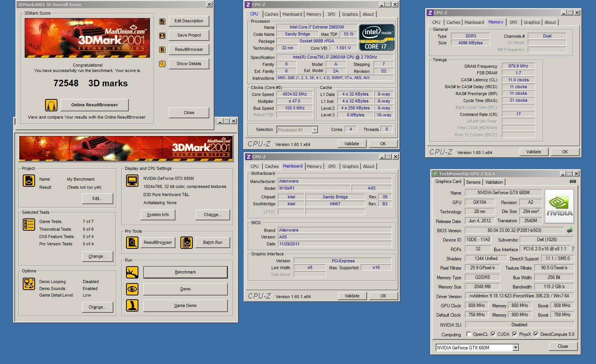The image size is (596, 364).
Task: Click the Show Details magnifier icon
Action: [162, 64]
